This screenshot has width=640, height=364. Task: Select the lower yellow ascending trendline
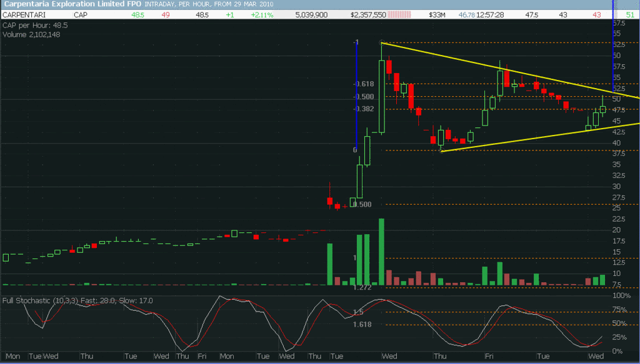coord(541,137)
